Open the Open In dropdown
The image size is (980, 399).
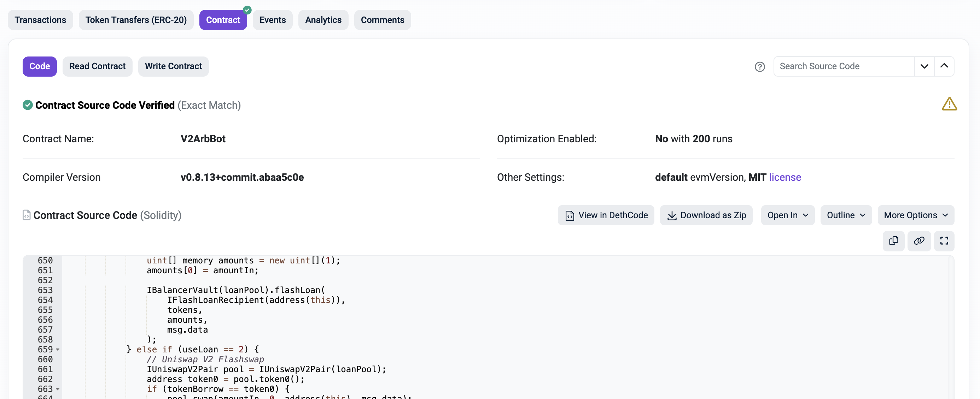[x=788, y=215]
